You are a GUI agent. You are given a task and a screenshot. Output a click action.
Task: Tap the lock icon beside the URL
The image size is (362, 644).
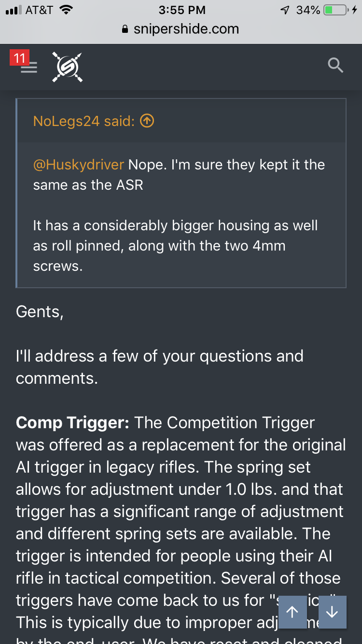(125, 29)
